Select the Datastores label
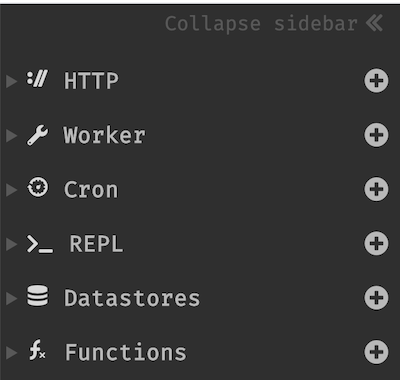 [x=132, y=298]
